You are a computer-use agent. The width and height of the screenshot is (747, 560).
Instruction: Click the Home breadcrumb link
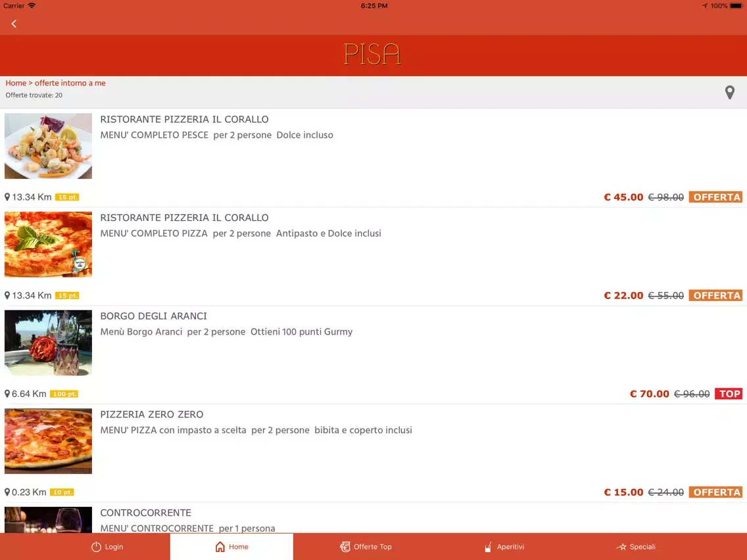(16, 83)
